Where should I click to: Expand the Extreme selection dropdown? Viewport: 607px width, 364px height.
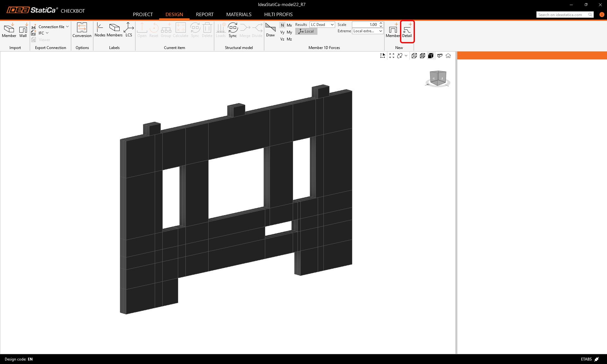pyautogui.click(x=367, y=31)
